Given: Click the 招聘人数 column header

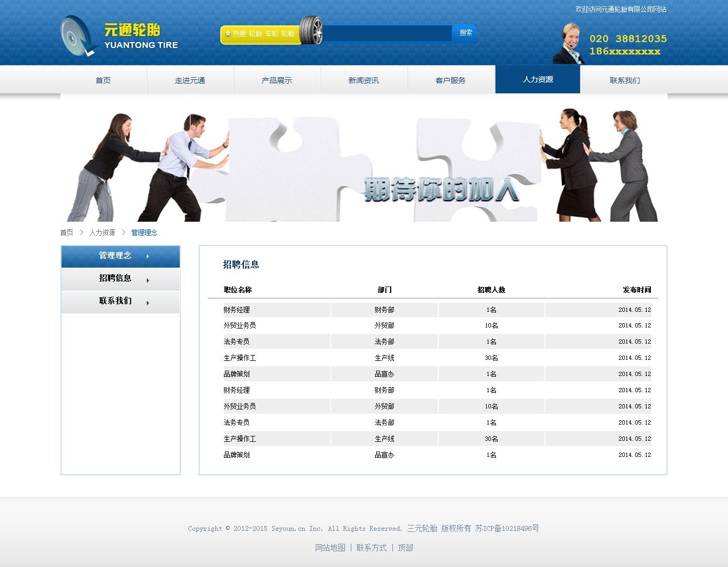Looking at the screenshot, I should tap(491, 290).
